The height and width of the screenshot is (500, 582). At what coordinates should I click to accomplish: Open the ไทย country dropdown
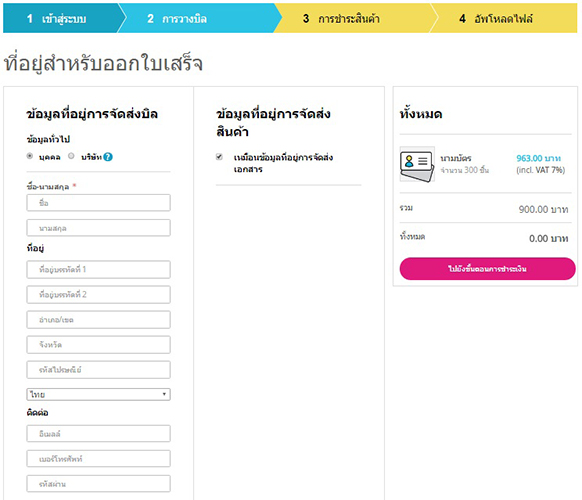pyautogui.click(x=98, y=394)
